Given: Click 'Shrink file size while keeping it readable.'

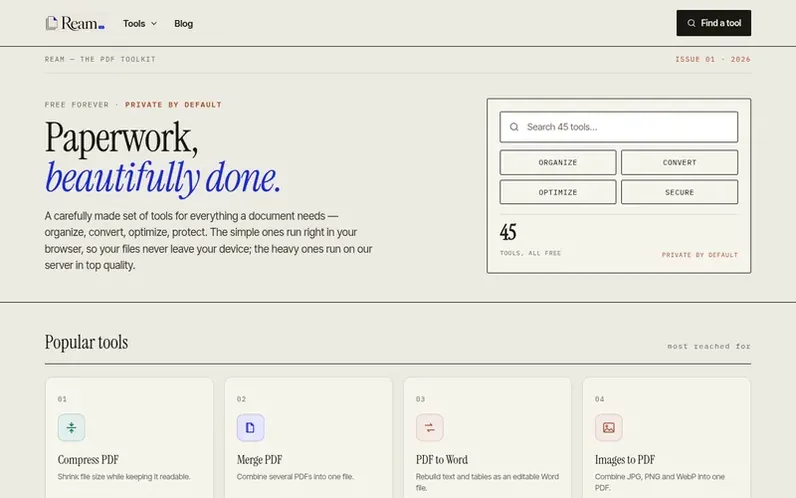Looking at the screenshot, I should coord(124,477).
